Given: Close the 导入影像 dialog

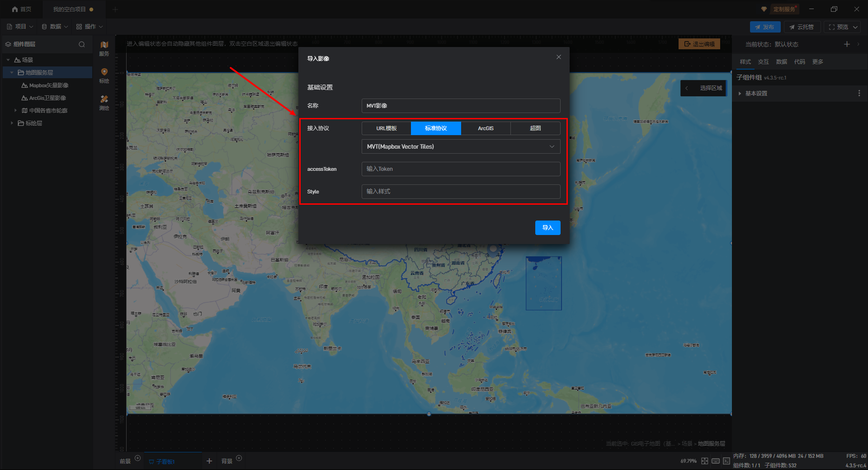Looking at the screenshot, I should tap(558, 57).
